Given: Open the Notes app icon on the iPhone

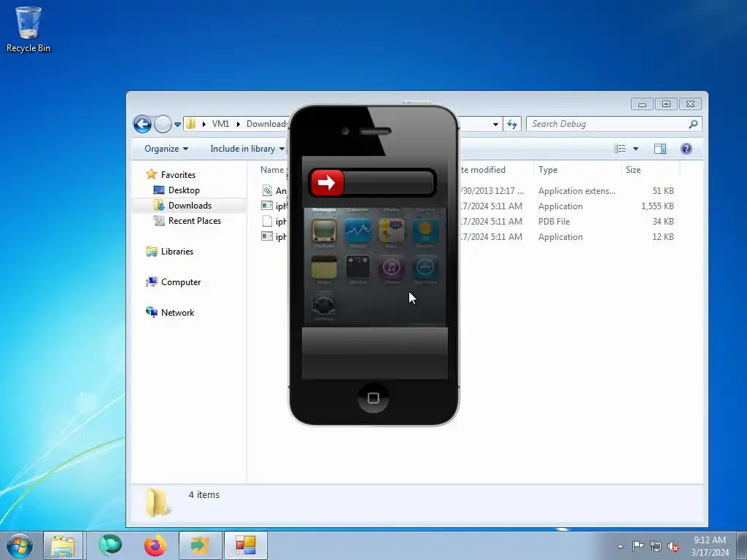Looking at the screenshot, I should point(324,267).
